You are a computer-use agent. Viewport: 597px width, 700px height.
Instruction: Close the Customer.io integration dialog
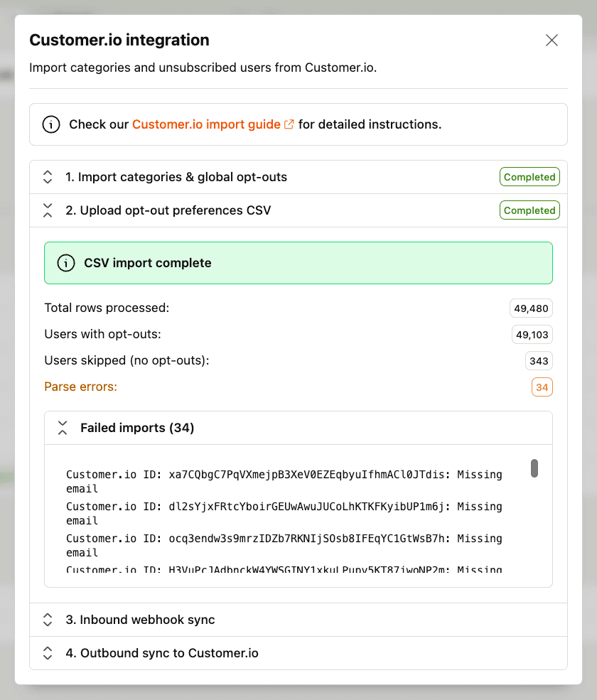552,41
